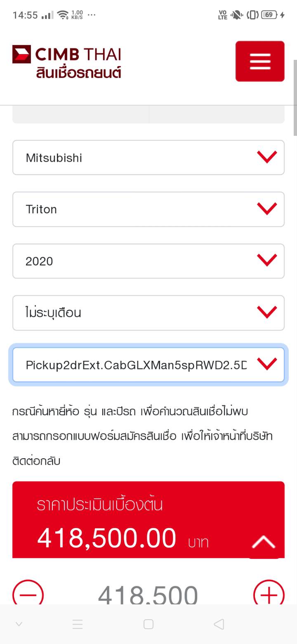This screenshot has width=297, height=644.
Task: Tap the muted bell icon in status bar
Action: point(237,15)
